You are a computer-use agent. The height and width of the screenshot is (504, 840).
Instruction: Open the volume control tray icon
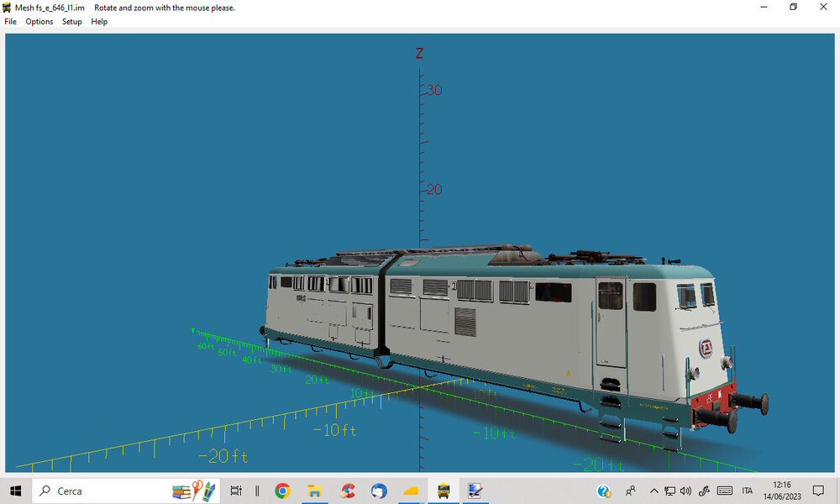pyautogui.click(x=685, y=491)
